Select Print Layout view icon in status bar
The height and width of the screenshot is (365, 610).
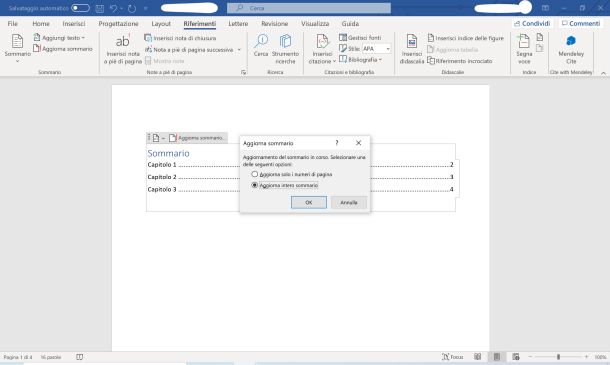tap(497, 357)
